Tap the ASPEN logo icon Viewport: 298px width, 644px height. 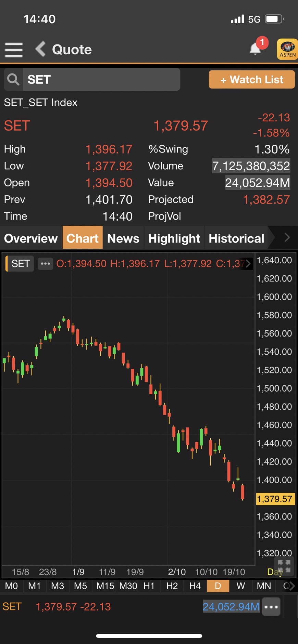(287, 49)
